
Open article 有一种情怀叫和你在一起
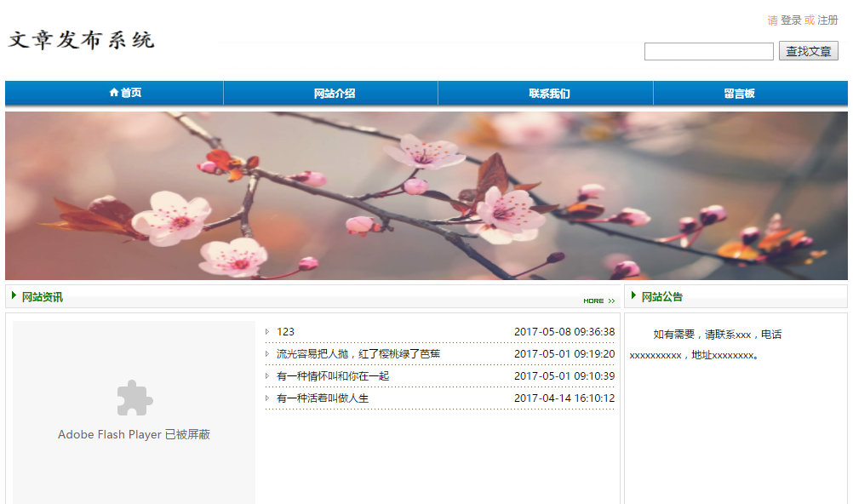332,375
